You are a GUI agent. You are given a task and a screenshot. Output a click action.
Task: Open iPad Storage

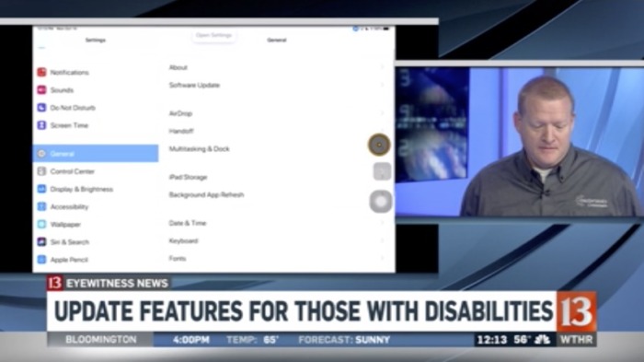(x=277, y=177)
